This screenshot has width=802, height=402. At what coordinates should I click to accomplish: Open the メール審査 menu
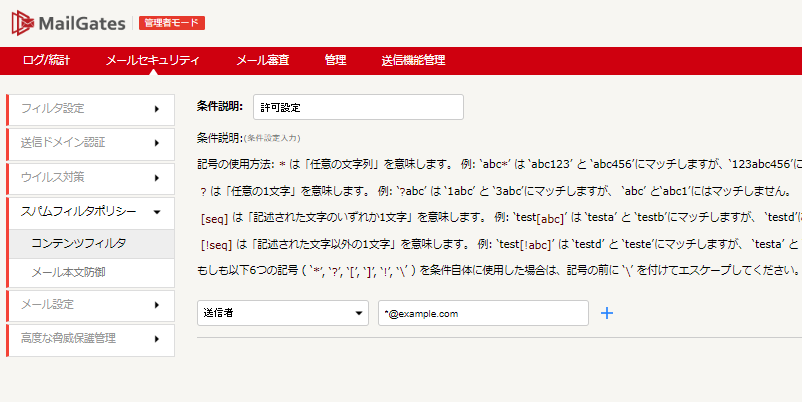(262, 60)
